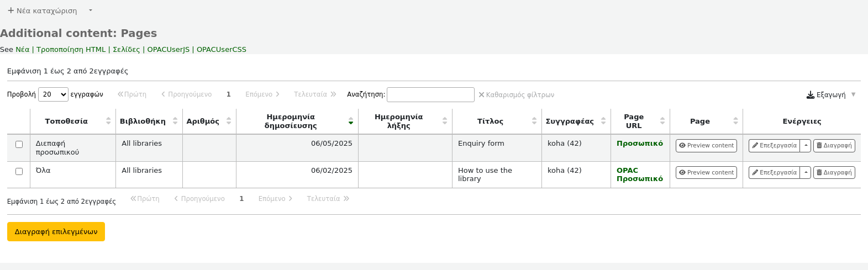Open the Νέα καταχώριση dropdown
Viewport: 868px width, 270px height.
pos(91,10)
